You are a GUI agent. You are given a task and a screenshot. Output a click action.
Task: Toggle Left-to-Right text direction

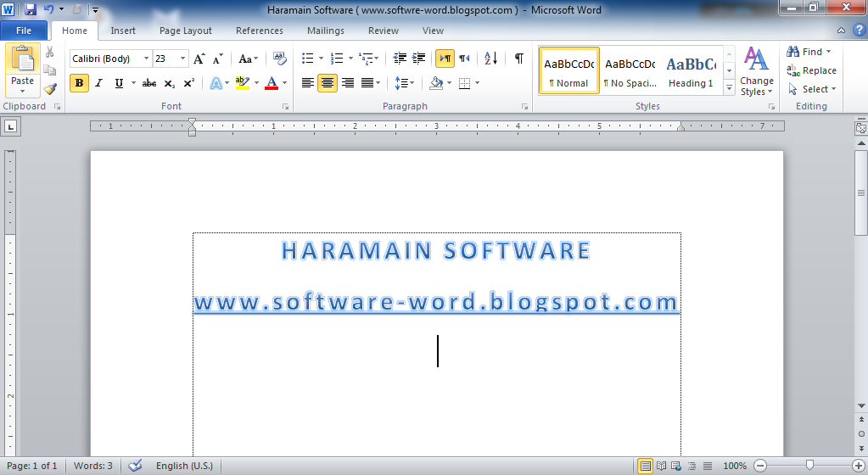[x=445, y=59]
